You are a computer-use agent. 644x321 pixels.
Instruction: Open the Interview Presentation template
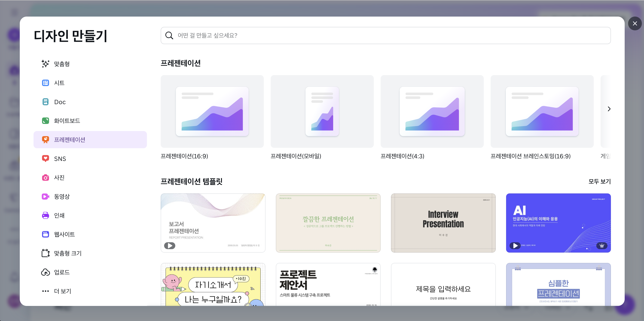(x=443, y=223)
